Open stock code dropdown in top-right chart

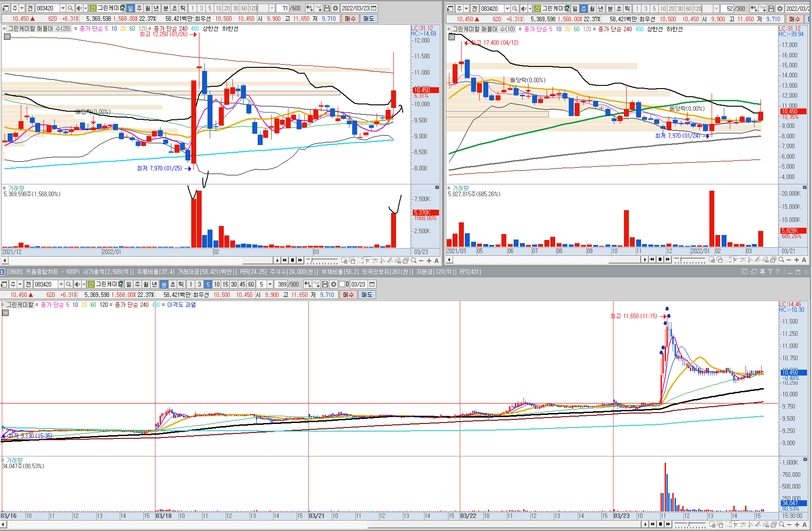[x=507, y=9]
